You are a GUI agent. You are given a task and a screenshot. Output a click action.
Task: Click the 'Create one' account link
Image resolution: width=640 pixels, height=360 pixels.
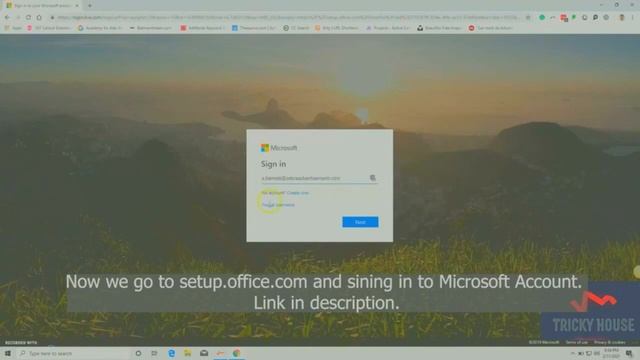[x=298, y=193]
